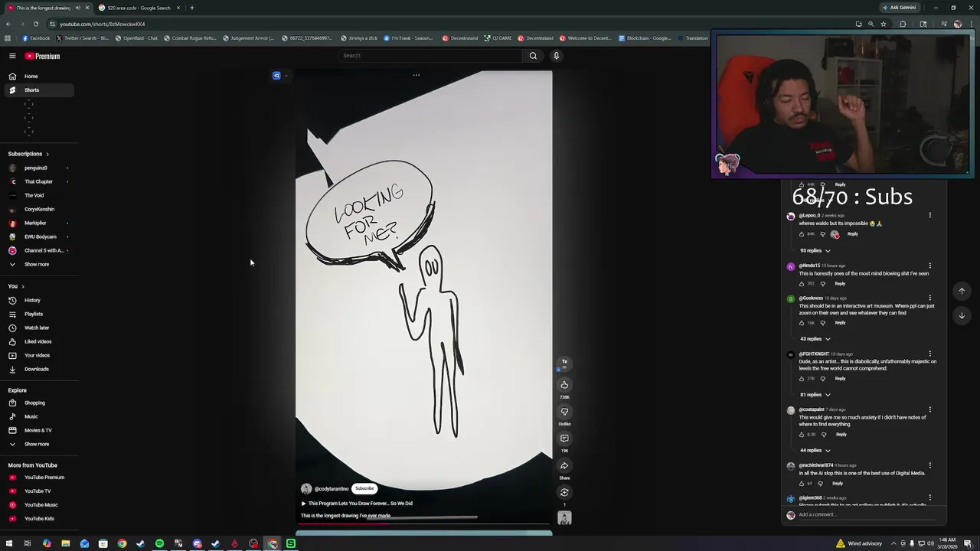Share the short using the arrow icon
The height and width of the screenshot is (551, 980).
[x=564, y=465]
